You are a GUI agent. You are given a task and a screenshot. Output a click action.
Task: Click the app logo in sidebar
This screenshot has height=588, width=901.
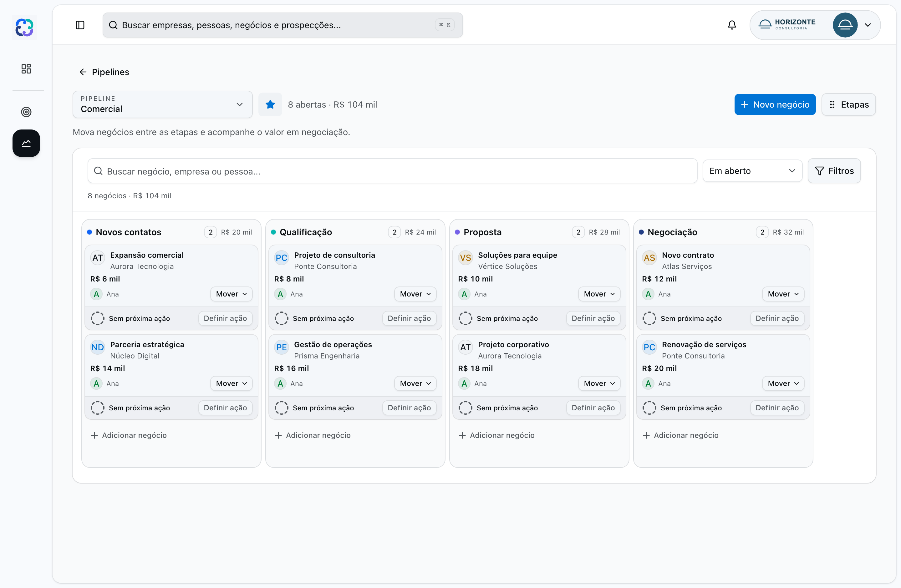[25, 27]
